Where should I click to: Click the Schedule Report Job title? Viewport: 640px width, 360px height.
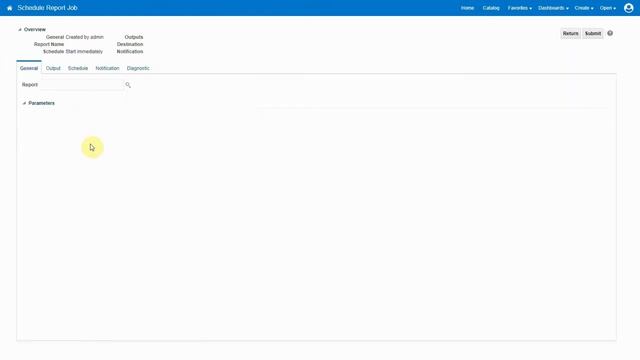tap(47, 8)
